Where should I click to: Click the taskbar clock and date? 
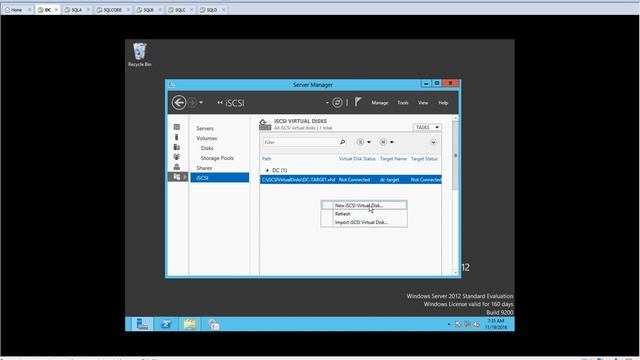[x=496, y=324]
